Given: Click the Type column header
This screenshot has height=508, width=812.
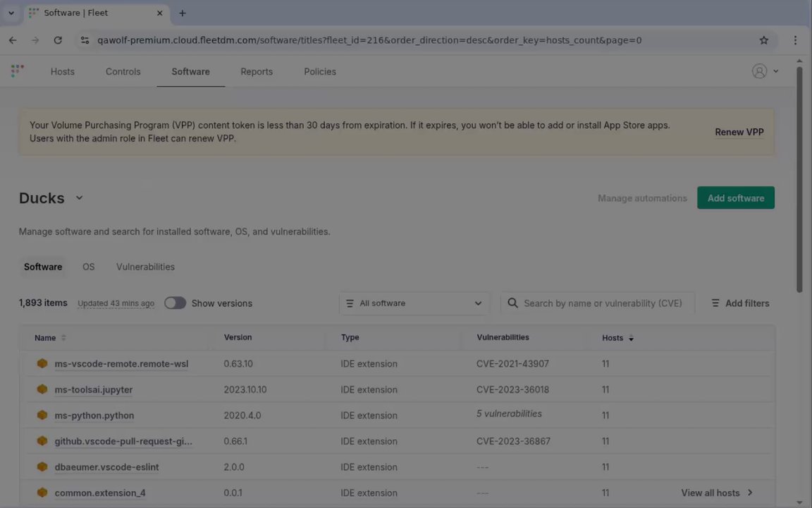Looking at the screenshot, I should [x=350, y=337].
